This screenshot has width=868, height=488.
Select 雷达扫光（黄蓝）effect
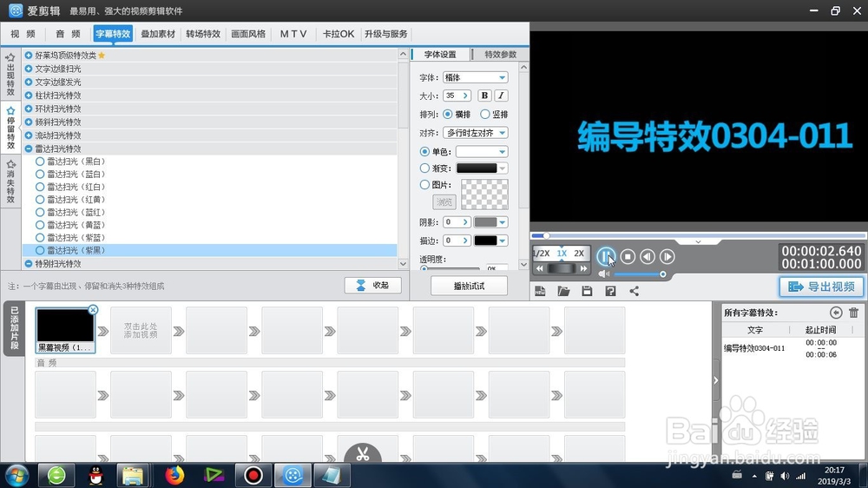click(69, 225)
